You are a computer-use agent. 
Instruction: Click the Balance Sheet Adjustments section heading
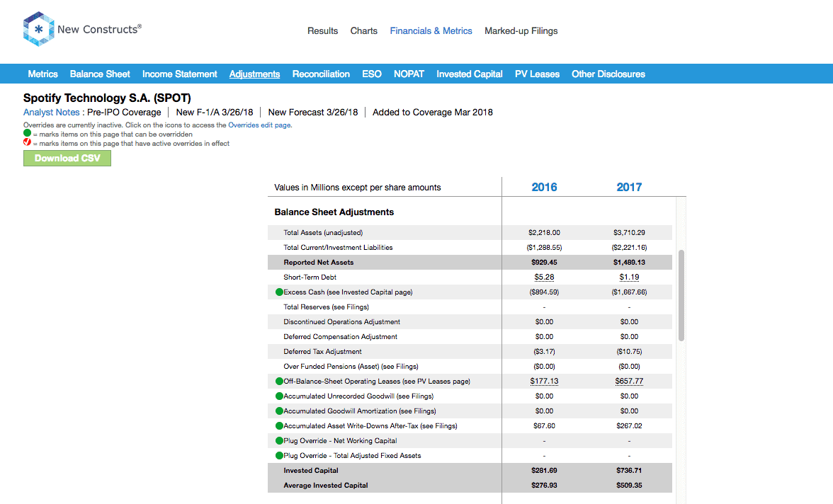tap(334, 212)
